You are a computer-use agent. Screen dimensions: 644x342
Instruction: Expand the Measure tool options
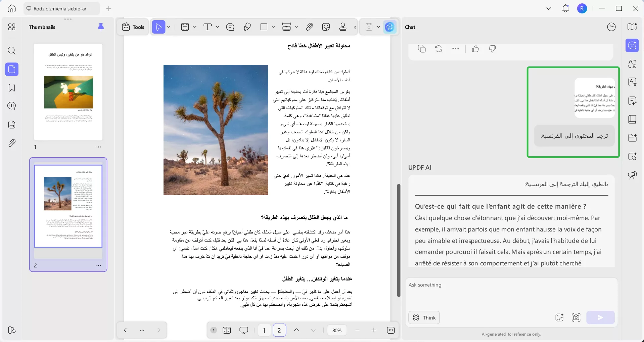pyautogui.click(x=296, y=27)
